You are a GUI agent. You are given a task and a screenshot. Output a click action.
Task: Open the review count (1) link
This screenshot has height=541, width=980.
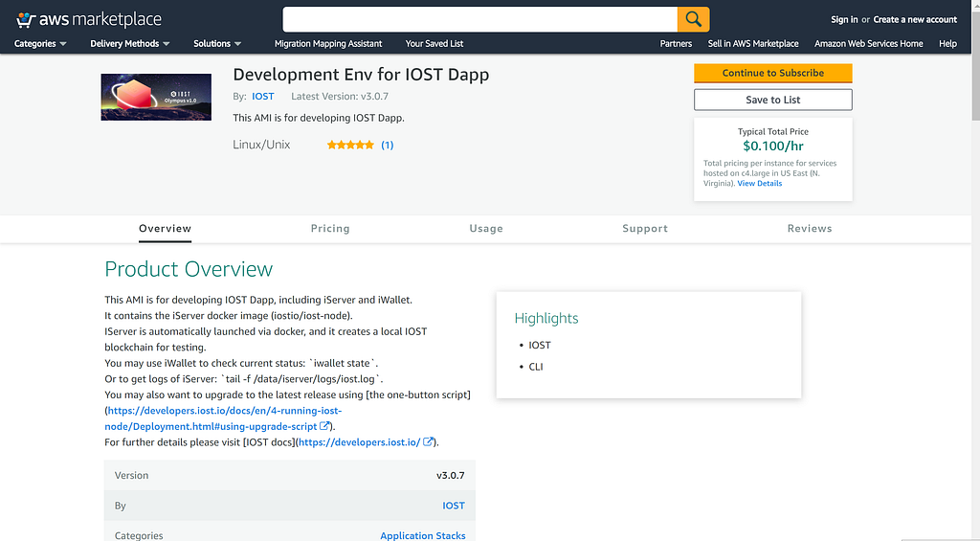[388, 146]
